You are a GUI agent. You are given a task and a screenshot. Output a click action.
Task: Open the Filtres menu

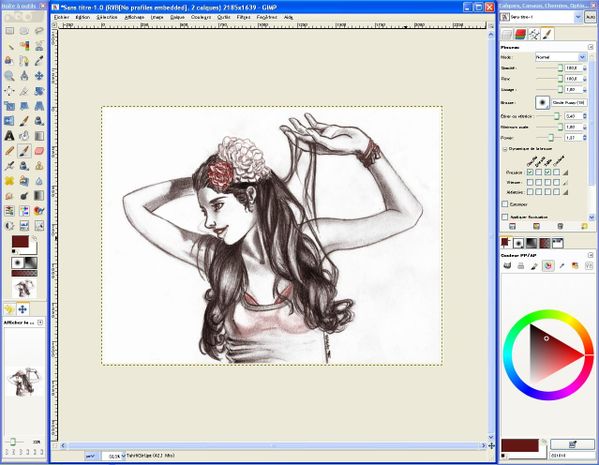click(x=243, y=17)
